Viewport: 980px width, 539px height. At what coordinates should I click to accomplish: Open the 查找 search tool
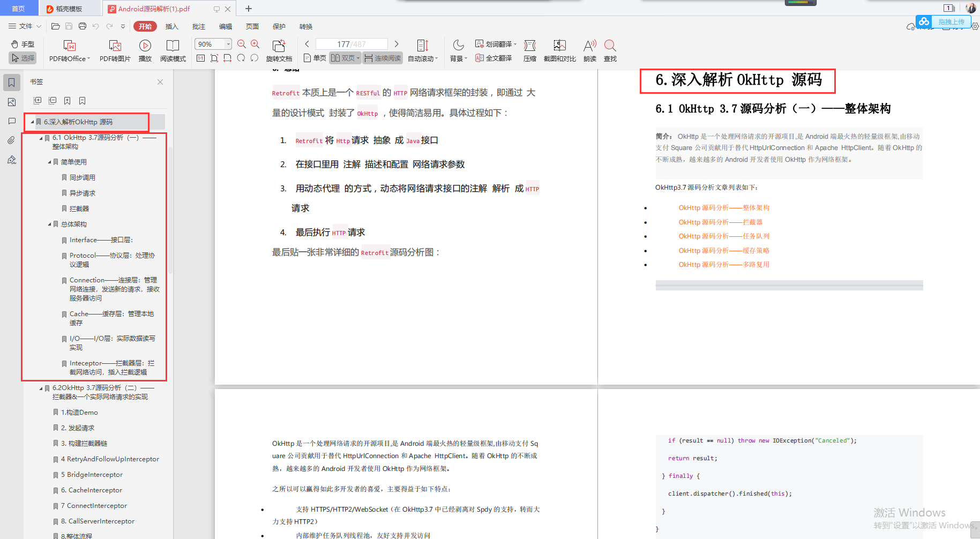click(610, 51)
